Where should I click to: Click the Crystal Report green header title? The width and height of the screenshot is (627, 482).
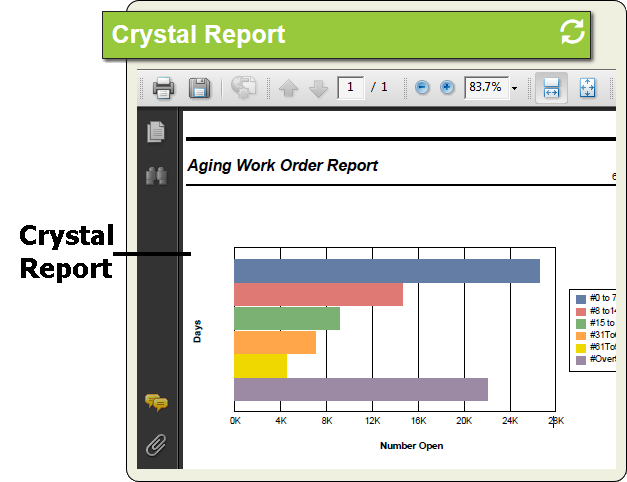[198, 34]
